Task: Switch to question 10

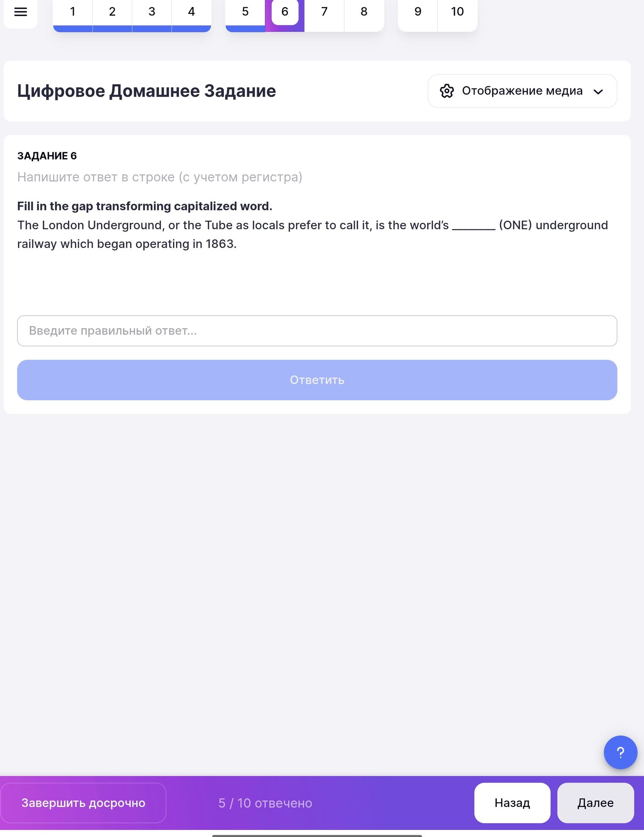Action: pos(458,13)
